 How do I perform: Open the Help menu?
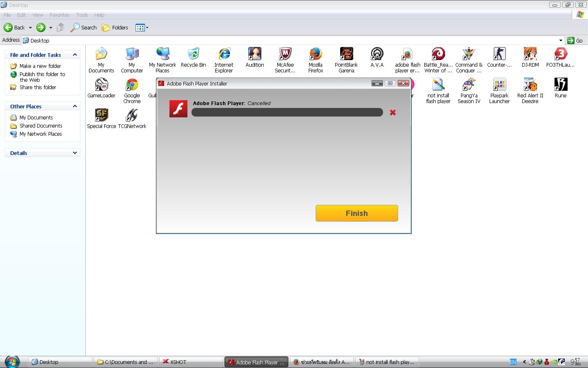(99, 15)
